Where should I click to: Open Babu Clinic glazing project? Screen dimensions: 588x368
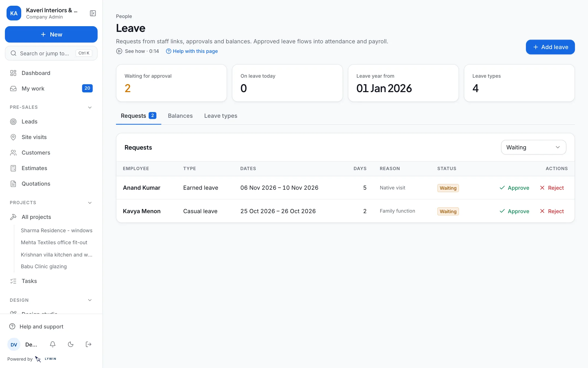point(44,267)
